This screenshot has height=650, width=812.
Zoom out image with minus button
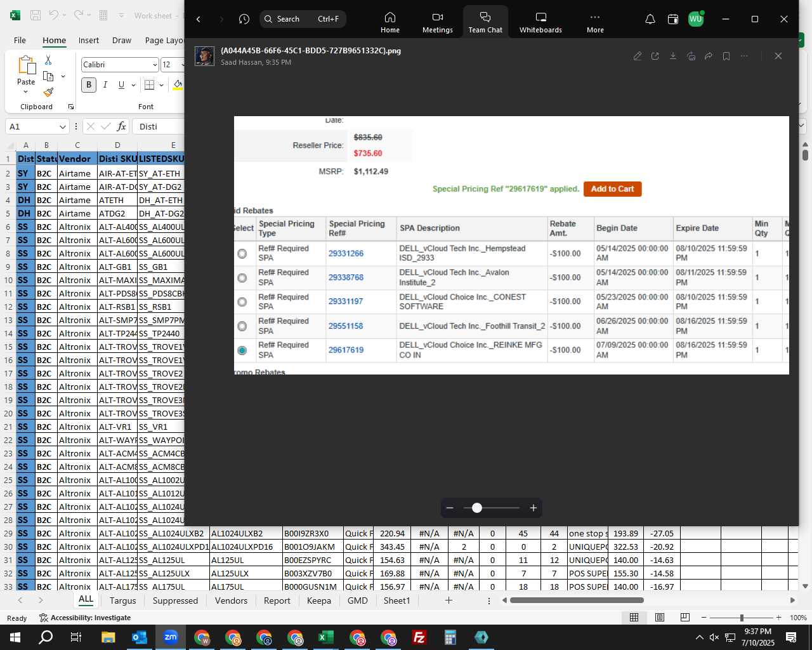pos(450,508)
